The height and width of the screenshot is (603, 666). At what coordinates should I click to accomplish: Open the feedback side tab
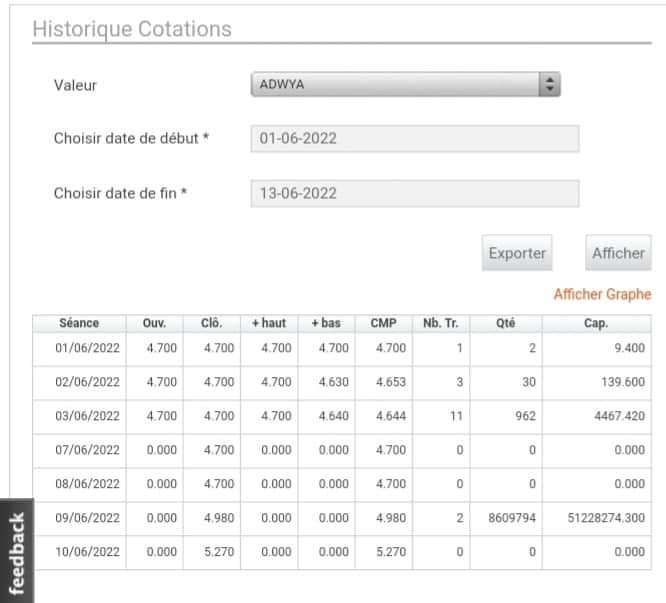[17, 551]
